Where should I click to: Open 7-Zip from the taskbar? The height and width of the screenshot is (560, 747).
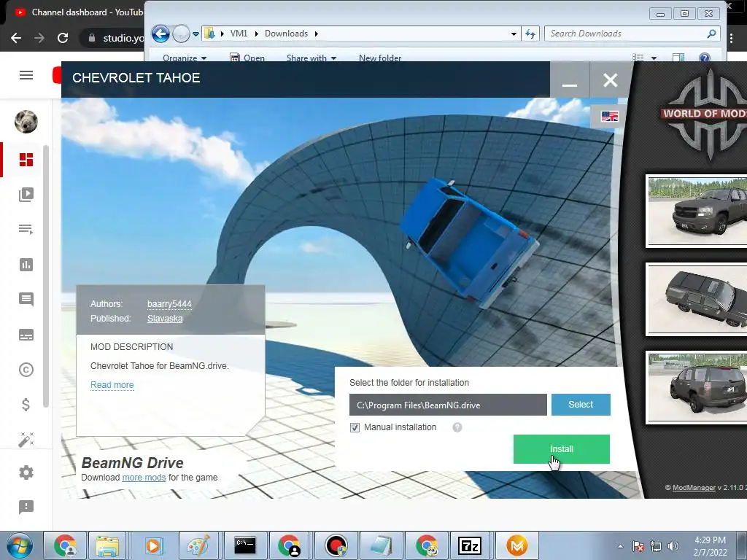click(x=470, y=545)
